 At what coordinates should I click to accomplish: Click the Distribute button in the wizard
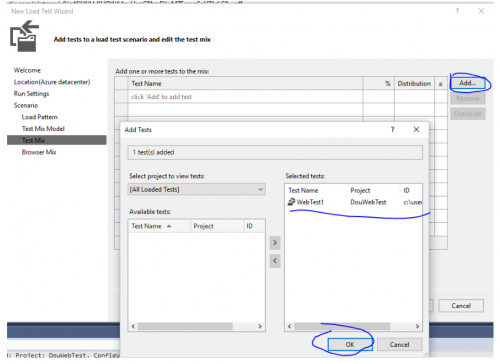[x=468, y=114]
